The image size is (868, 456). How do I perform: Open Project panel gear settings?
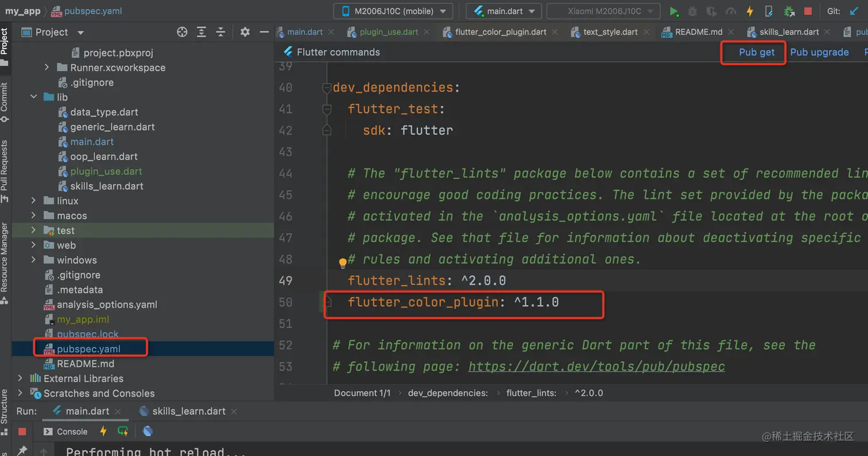245,32
